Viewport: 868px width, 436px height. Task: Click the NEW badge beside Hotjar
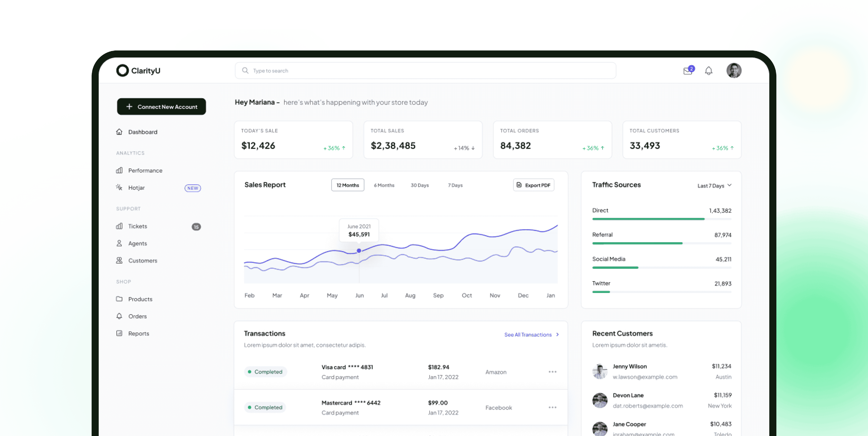tap(193, 188)
